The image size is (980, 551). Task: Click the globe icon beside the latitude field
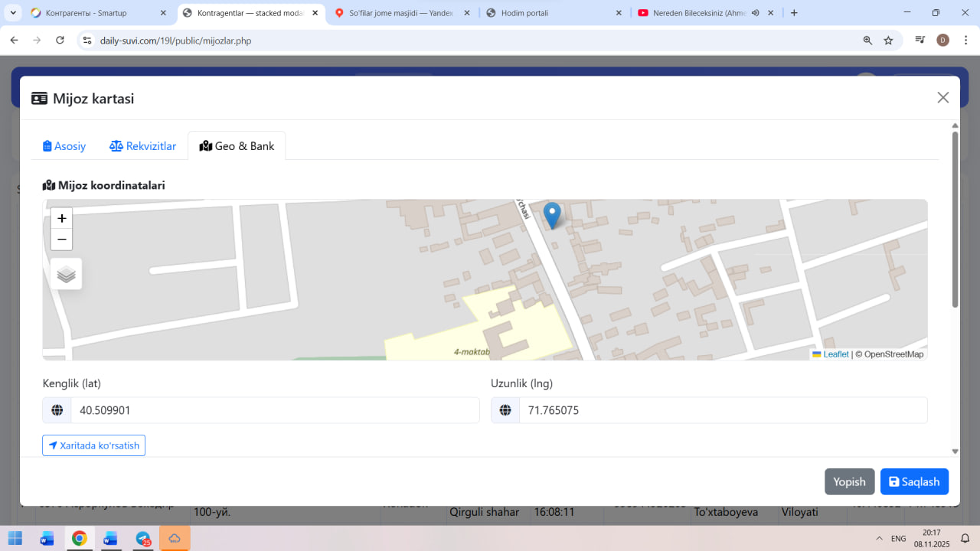click(57, 410)
